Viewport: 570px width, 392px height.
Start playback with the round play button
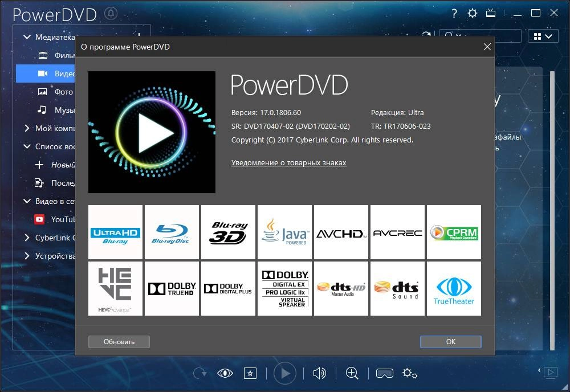[x=284, y=373]
